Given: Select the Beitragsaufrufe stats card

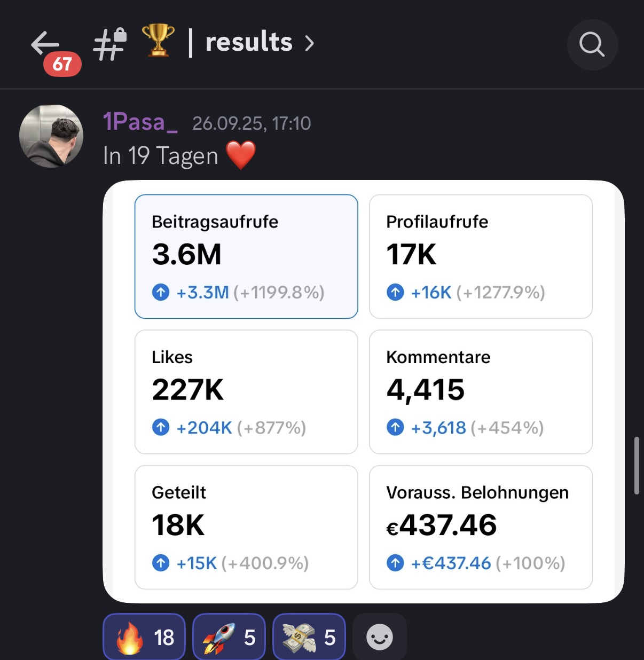Looking at the screenshot, I should (246, 256).
